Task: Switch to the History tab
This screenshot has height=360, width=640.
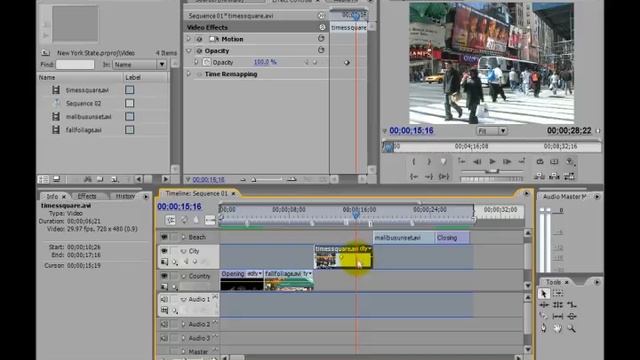Action: 125,196
